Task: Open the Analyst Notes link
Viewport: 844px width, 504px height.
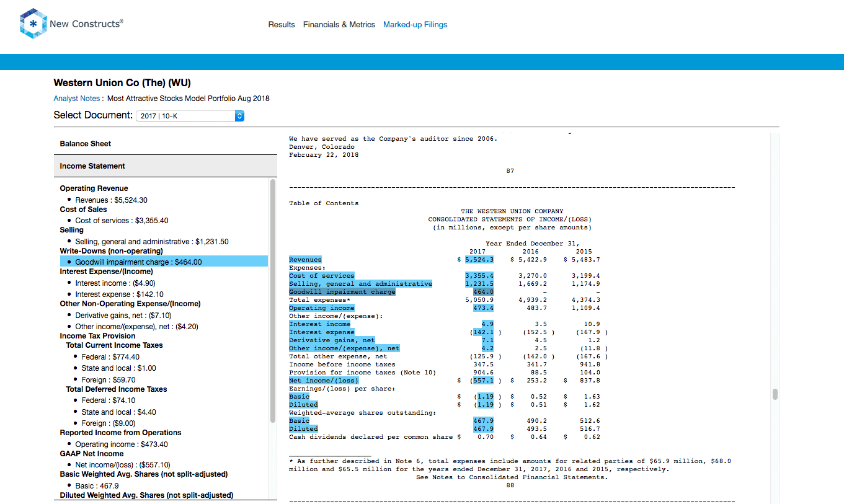Action: pyautogui.click(x=78, y=99)
